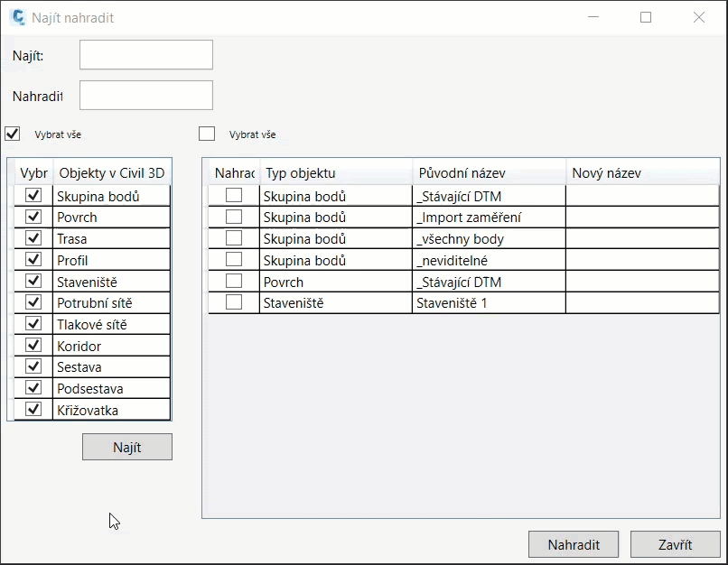Uncheck the Skupina bodů object type

coord(34,195)
